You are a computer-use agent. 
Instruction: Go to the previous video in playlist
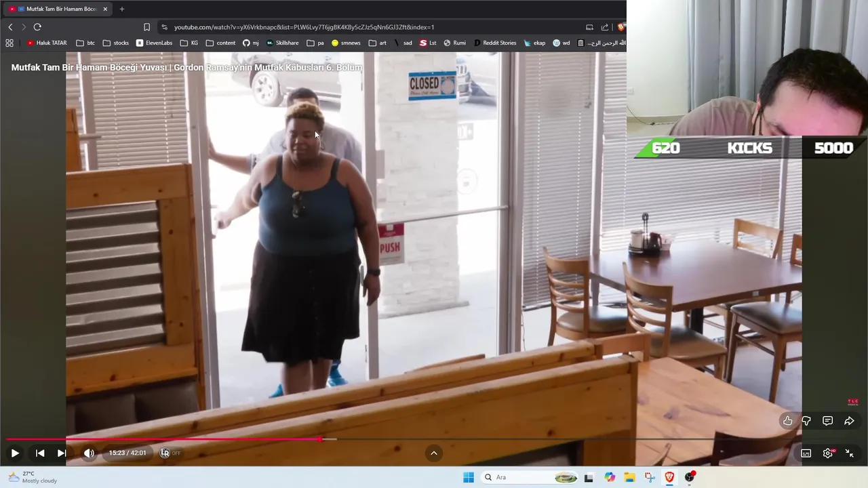coord(40,453)
